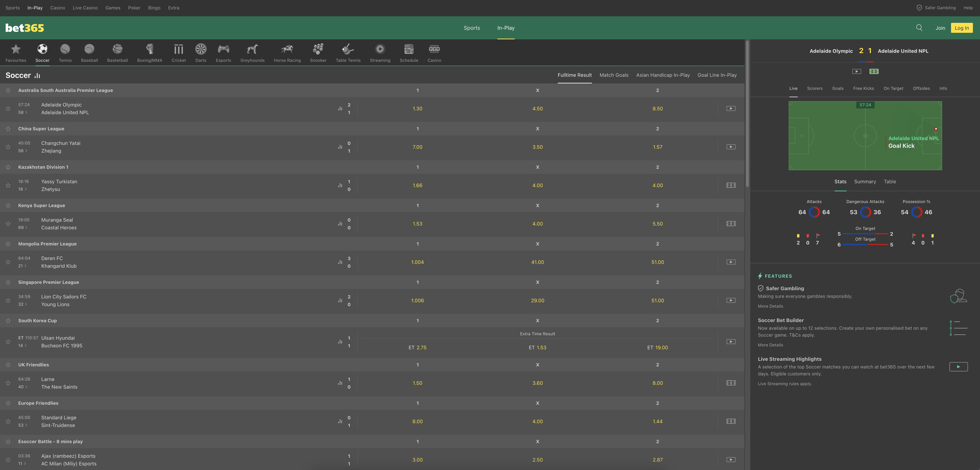Screen dimensions: 980x470
Task: Open Boxing/MMA in-play events
Action: (150, 53)
